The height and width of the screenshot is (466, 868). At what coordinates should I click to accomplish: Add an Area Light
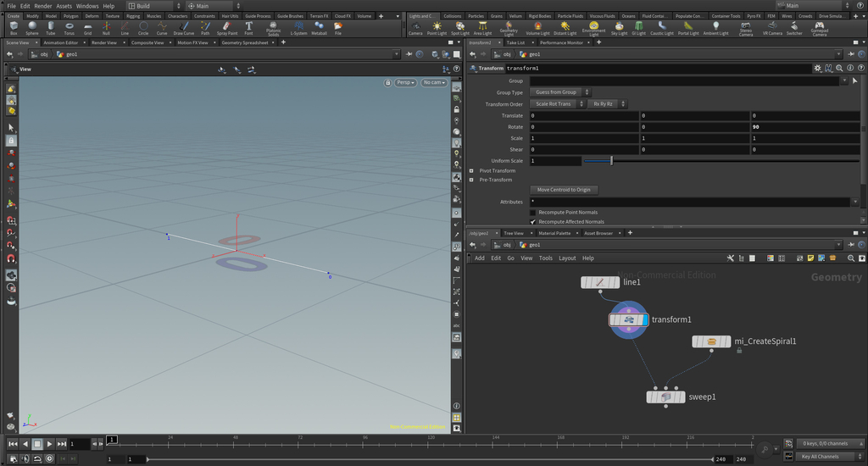pyautogui.click(x=482, y=28)
